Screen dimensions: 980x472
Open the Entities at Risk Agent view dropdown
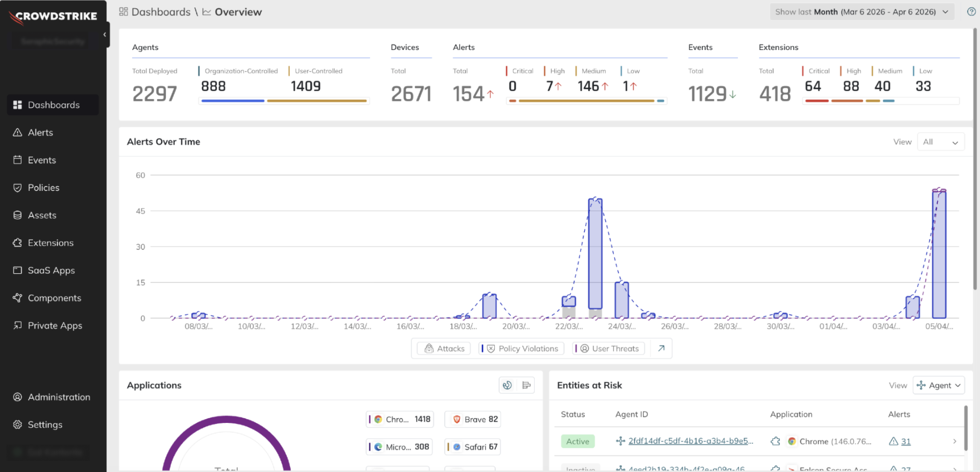point(939,385)
